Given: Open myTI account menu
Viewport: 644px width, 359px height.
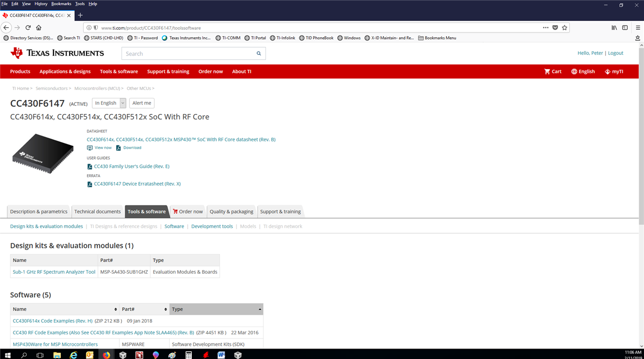Looking at the screenshot, I should (x=614, y=72).
